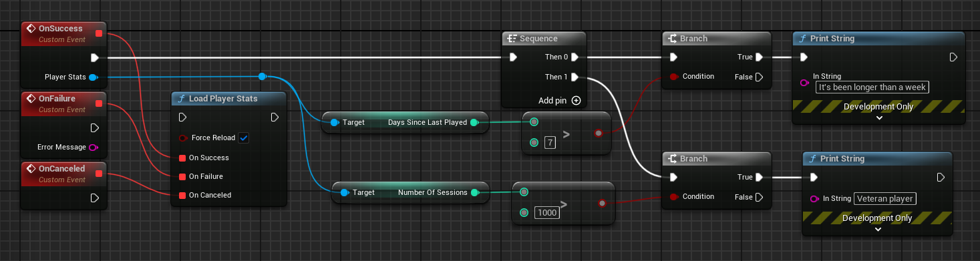980x261 pixels.
Task: Click lower Branch Condition pin
Action: pos(673,197)
